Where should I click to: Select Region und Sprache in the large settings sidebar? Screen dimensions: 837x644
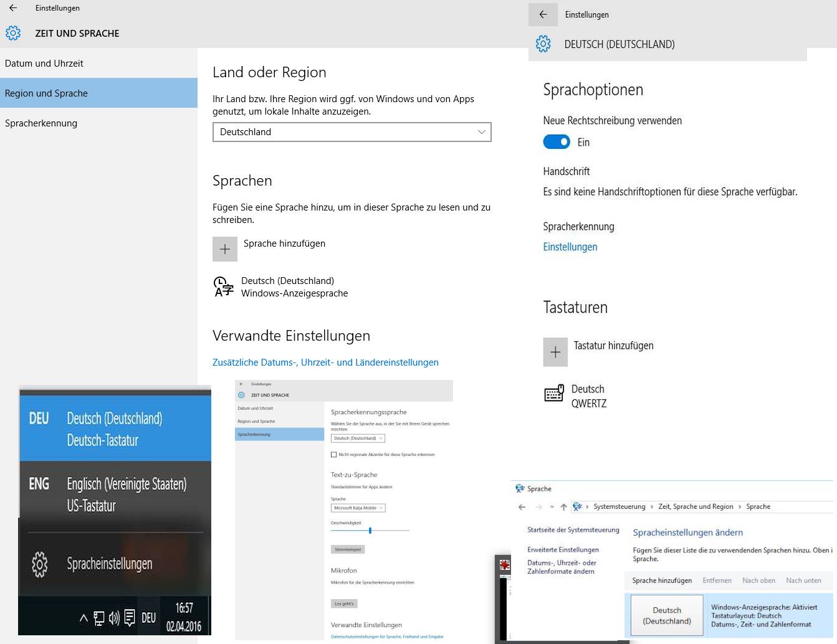tap(98, 93)
